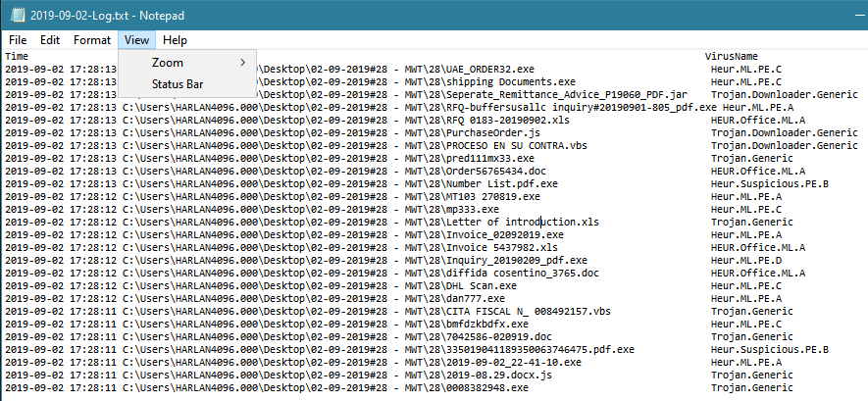
Task: Click the MT103 270819.exe entry
Action: [x=492, y=196]
